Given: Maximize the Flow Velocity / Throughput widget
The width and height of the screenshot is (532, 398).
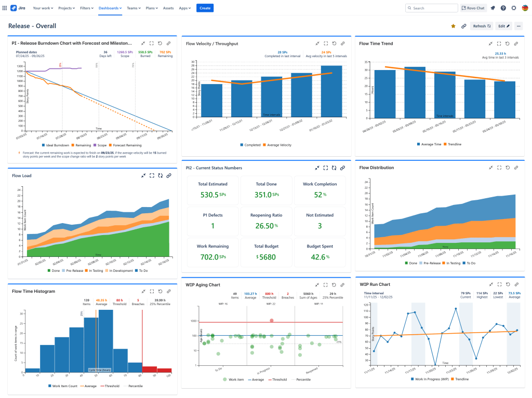Looking at the screenshot, I should click(326, 44).
